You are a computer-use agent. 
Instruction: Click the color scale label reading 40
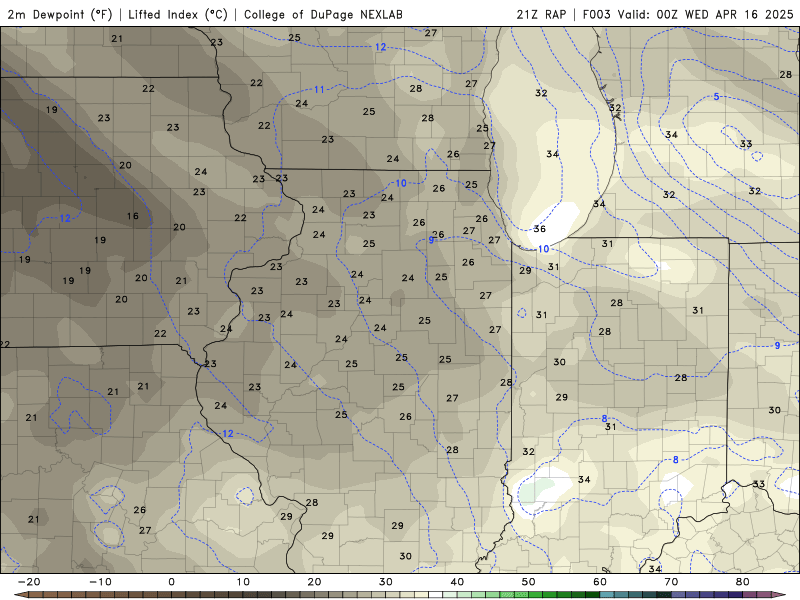(457, 582)
